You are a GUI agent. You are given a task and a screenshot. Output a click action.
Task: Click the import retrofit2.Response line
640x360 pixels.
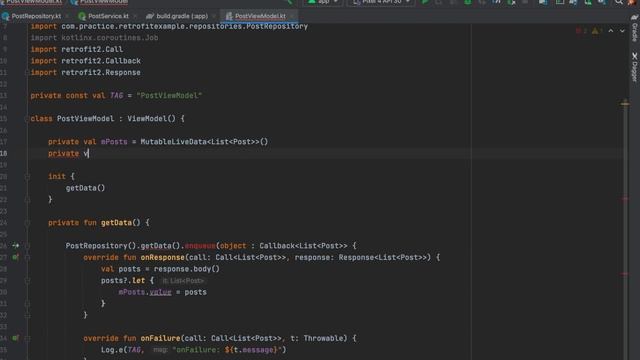point(86,72)
